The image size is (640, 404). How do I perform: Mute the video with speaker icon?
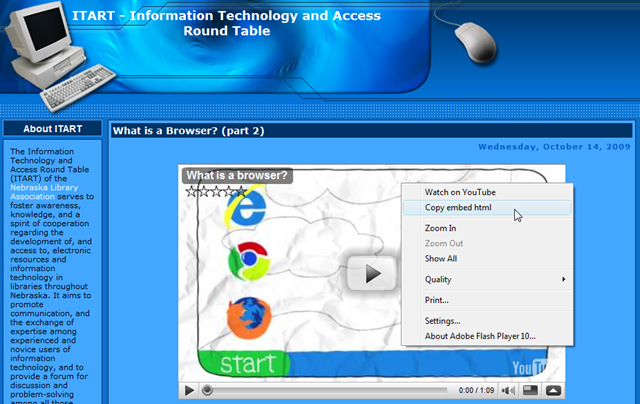point(508,391)
